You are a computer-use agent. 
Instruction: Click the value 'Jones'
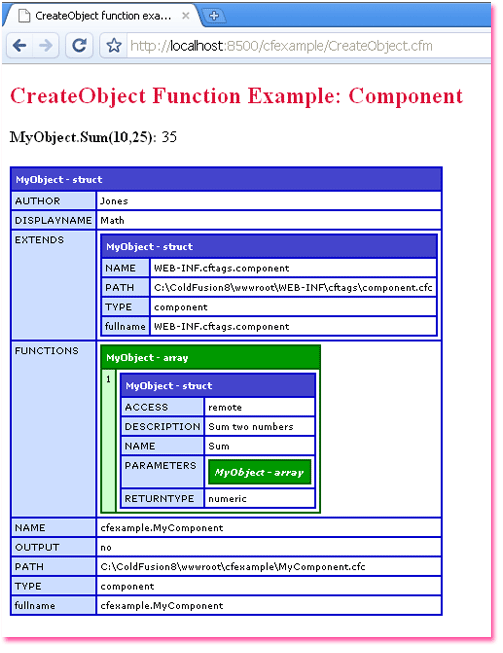(114, 201)
